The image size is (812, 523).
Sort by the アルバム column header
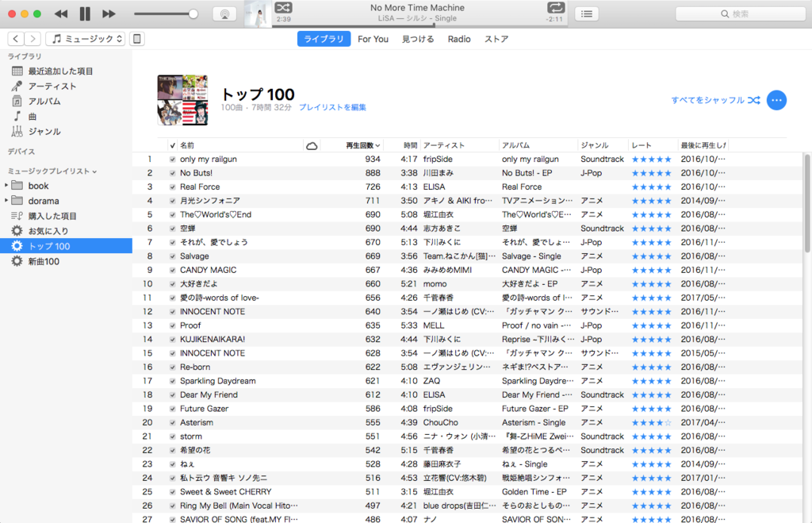pyautogui.click(x=538, y=145)
